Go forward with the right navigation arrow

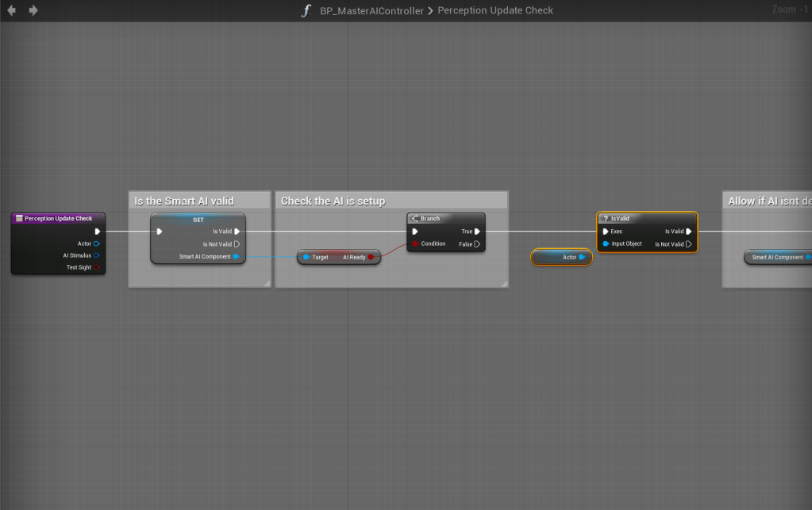[x=33, y=10]
